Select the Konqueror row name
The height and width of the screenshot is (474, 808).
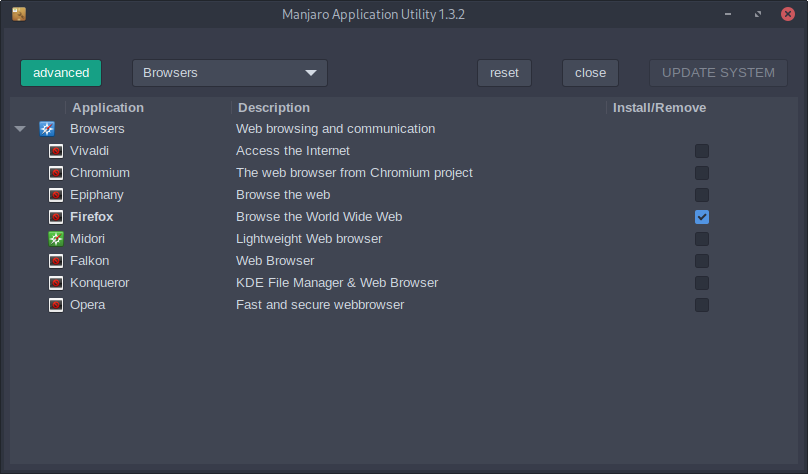[99, 283]
